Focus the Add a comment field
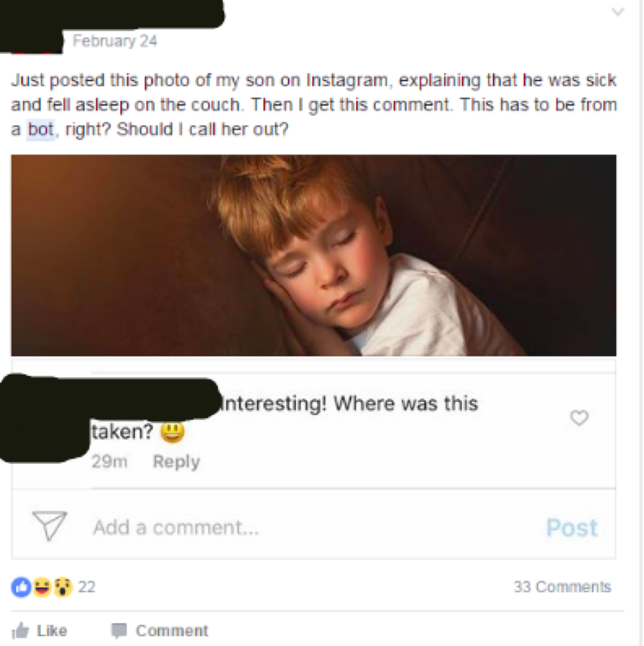This screenshot has width=644, height=646. (x=313, y=527)
